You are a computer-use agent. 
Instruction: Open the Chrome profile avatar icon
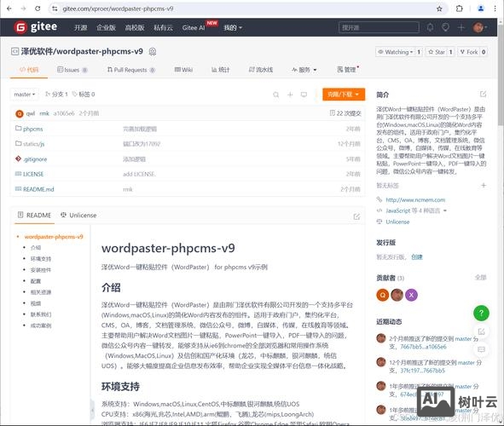click(481, 9)
